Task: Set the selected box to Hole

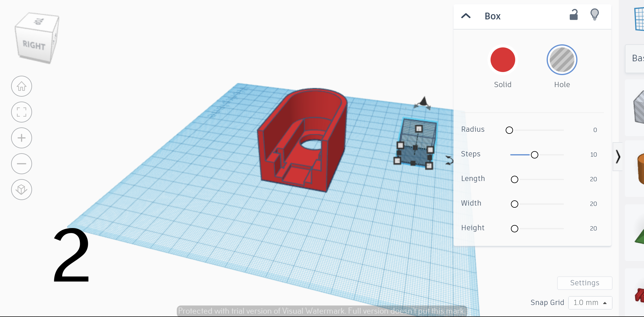Action: [561, 60]
